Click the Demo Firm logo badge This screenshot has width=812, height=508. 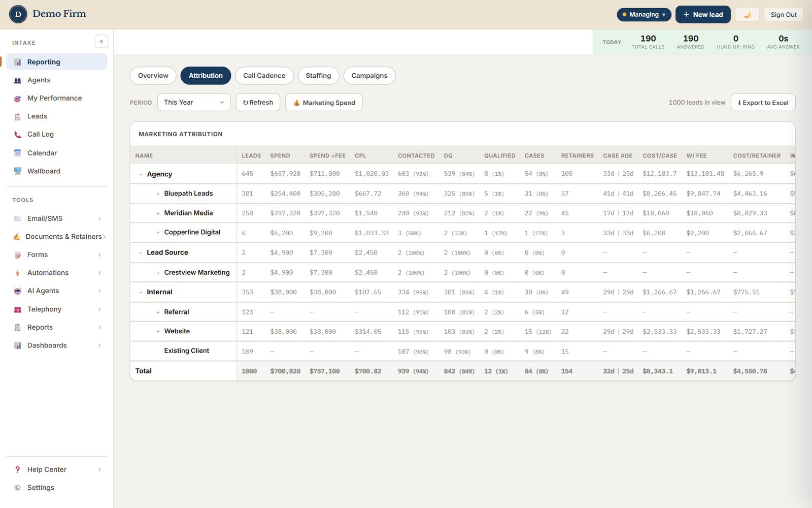[18, 14]
